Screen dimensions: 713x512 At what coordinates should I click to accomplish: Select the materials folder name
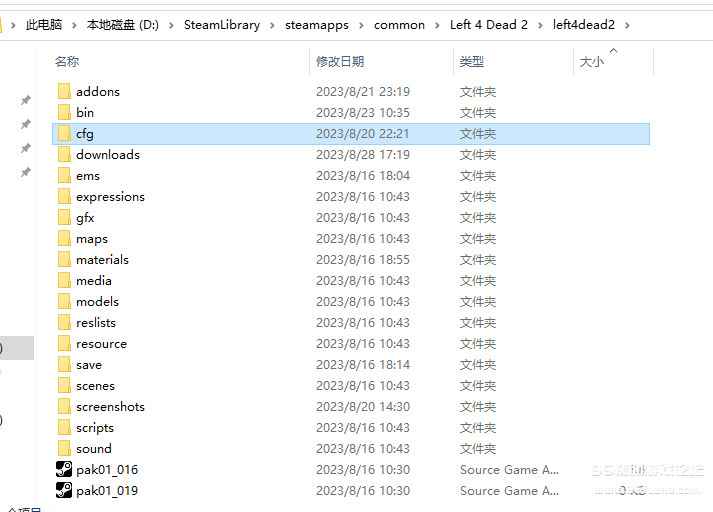click(x=102, y=260)
